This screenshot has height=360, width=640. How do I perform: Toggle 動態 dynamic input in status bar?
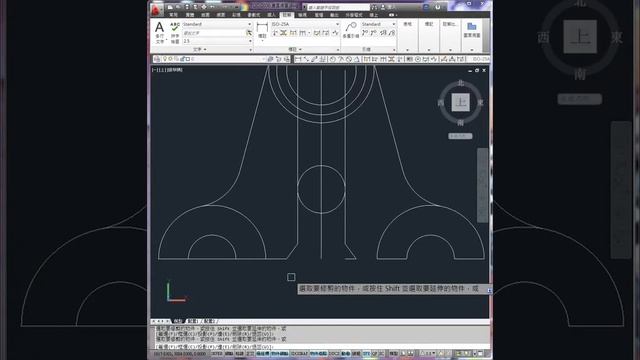(346, 353)
